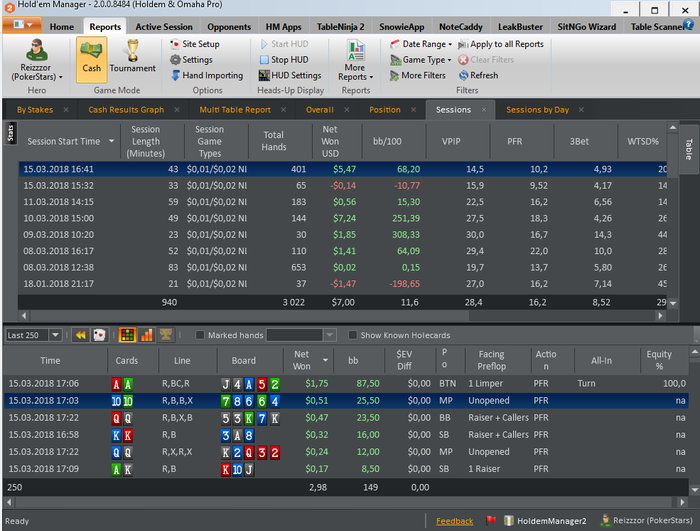
Task: Switch to Active Session tab
Action: click(164, 27)
